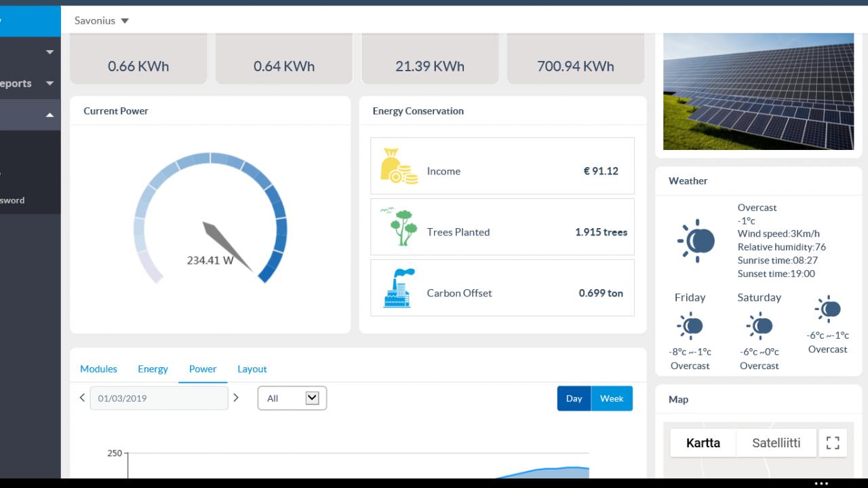The width and height of the screenshot is (868, 488).
Task: Switch to the Modules tab
Action: click(98, 369)
